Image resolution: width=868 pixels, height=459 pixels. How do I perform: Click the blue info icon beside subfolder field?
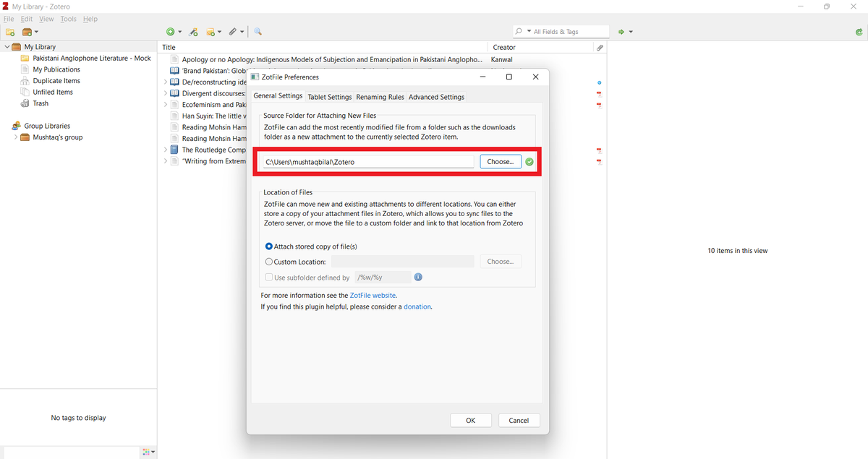pos(418,277)
